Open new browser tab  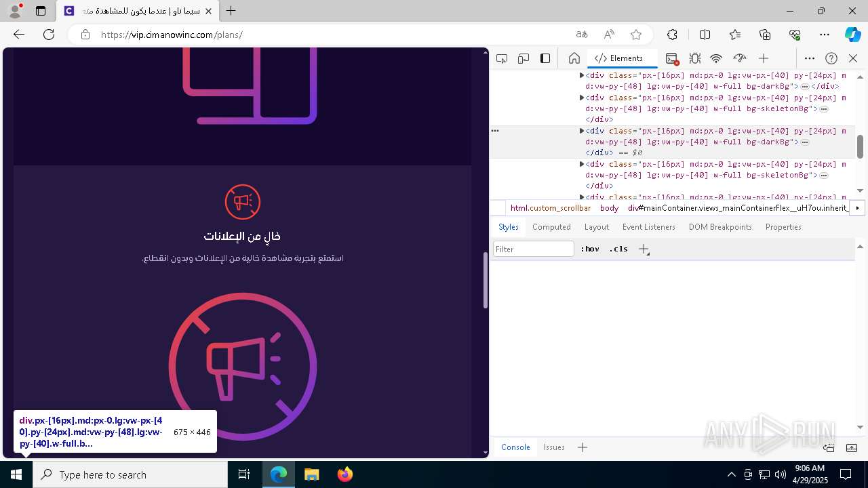tap(231, 11)
